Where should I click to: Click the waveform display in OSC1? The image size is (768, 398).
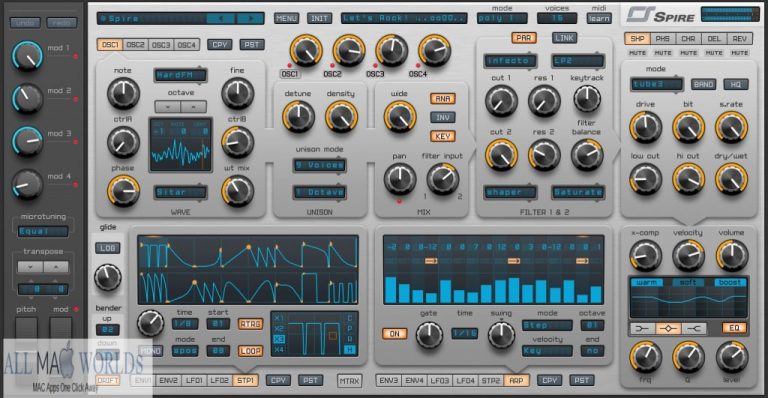click(x=181, y=144)
